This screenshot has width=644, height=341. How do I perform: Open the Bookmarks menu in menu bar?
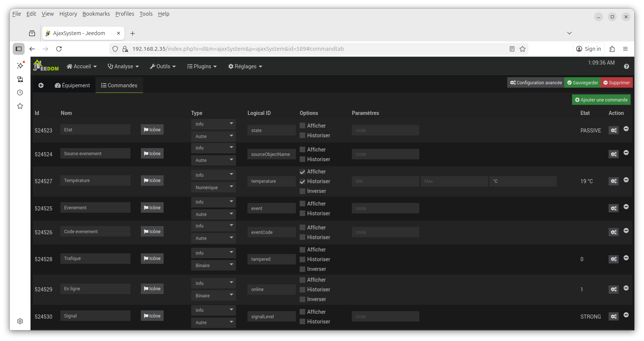click(96, 14)
